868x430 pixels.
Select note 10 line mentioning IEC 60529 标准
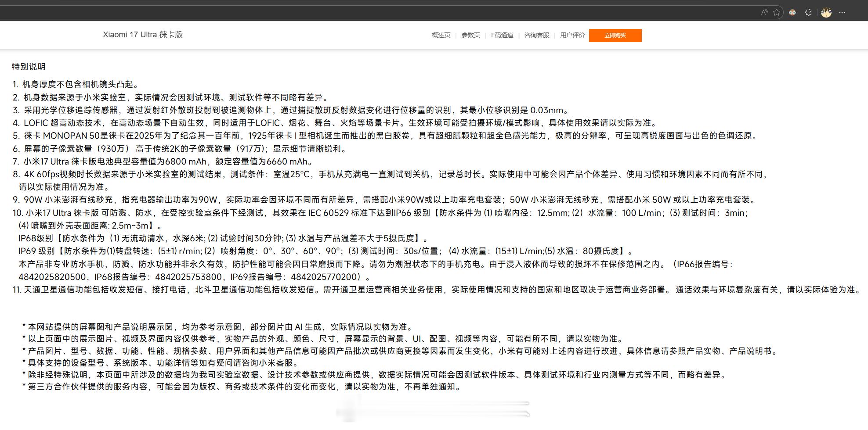[381, 213]
